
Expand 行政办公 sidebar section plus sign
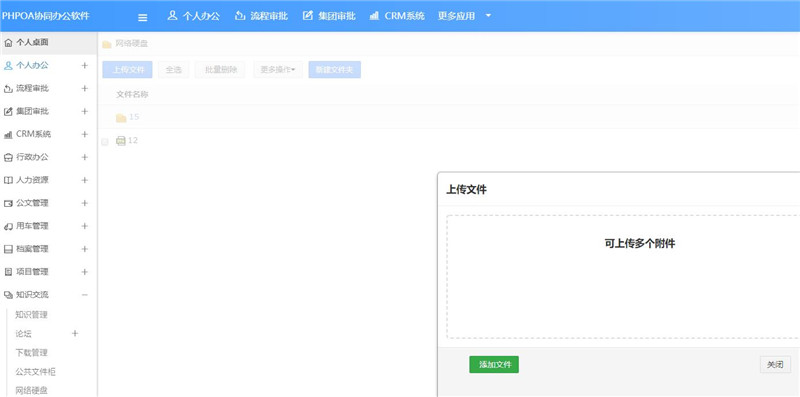85,157
